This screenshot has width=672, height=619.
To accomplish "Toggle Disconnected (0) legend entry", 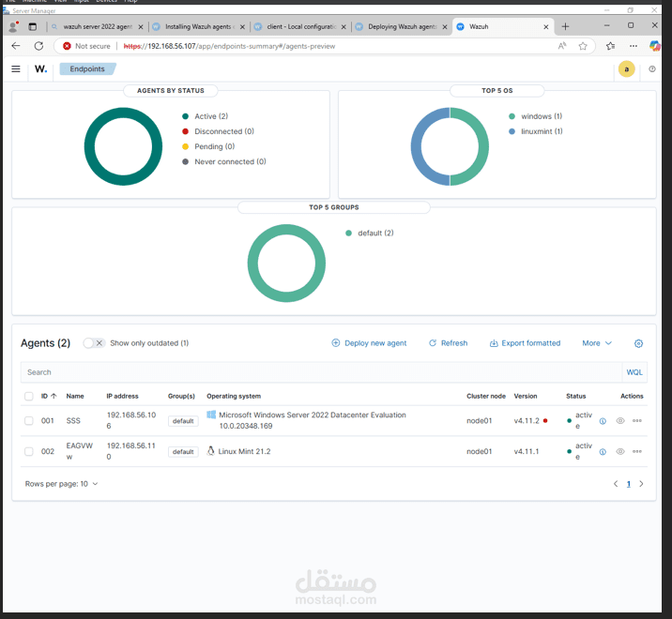I will pos(218,131).
